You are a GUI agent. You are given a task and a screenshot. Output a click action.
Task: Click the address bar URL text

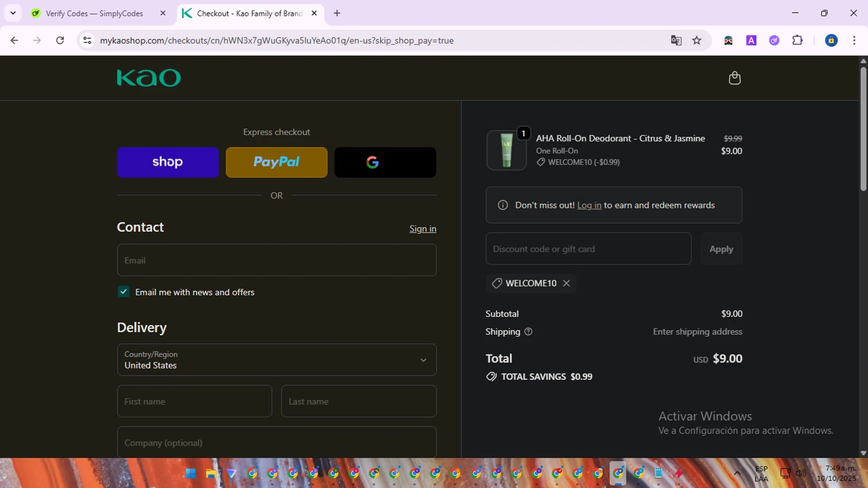click(x=277, y=41)
